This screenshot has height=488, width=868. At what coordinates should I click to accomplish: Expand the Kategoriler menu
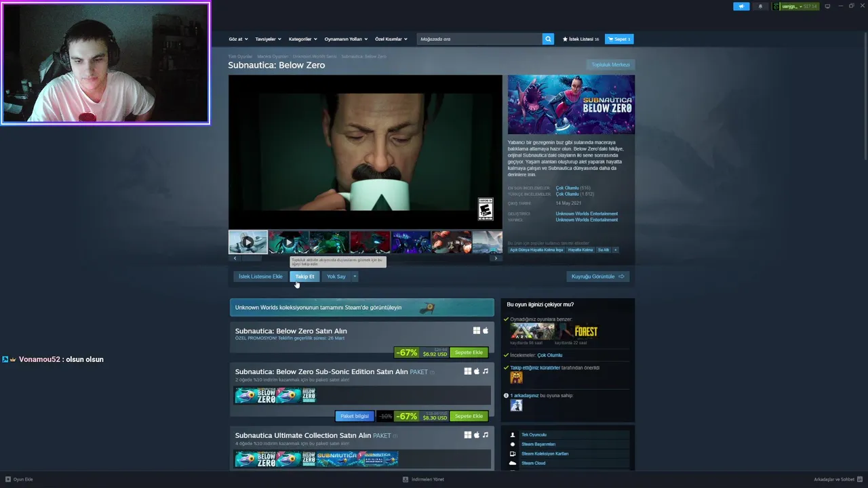[x=302, y=39]
